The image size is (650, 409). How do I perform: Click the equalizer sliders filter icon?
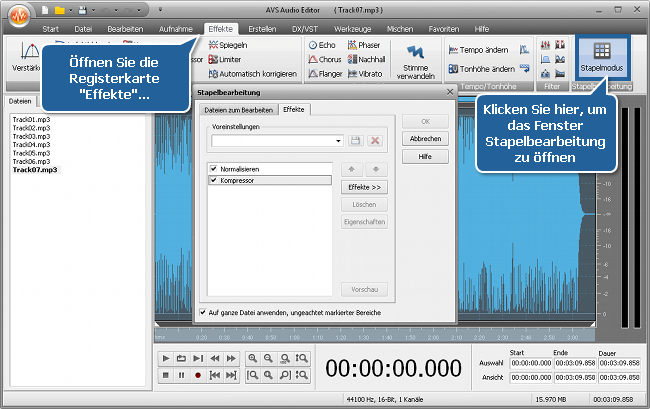click(x=545, y=45)
